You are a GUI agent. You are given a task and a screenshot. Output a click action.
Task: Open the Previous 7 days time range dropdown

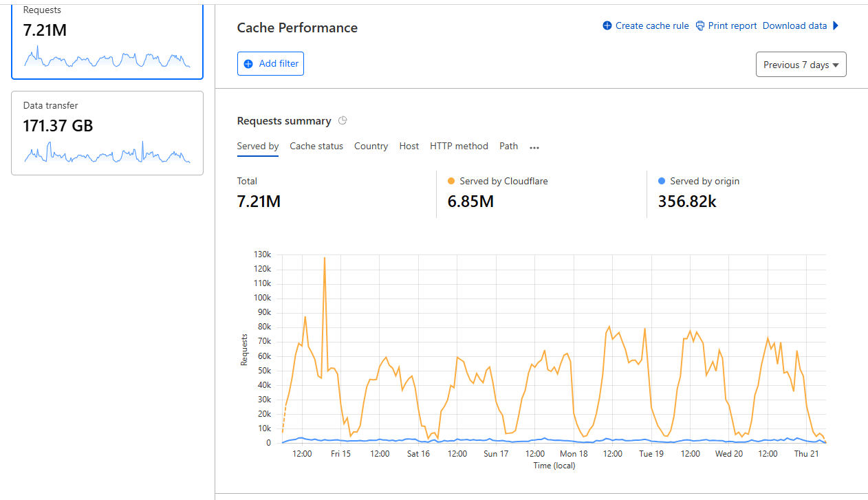801,64
